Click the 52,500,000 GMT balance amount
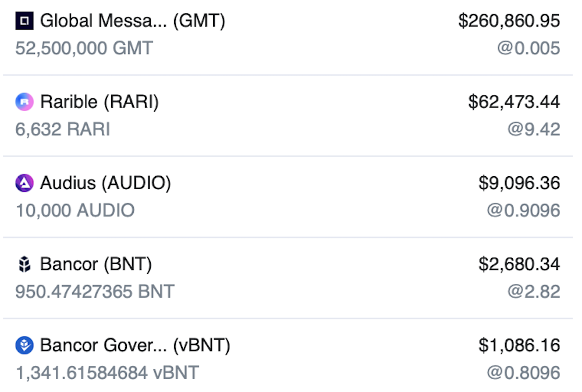The width and height of the screenshot is (582, 392). [x=84, y=48]
